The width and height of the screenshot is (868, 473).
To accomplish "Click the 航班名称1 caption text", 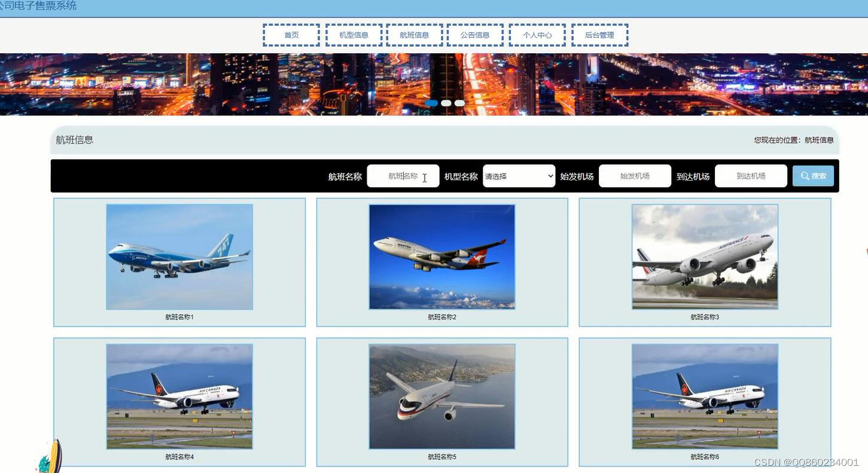I will [179, 317].
